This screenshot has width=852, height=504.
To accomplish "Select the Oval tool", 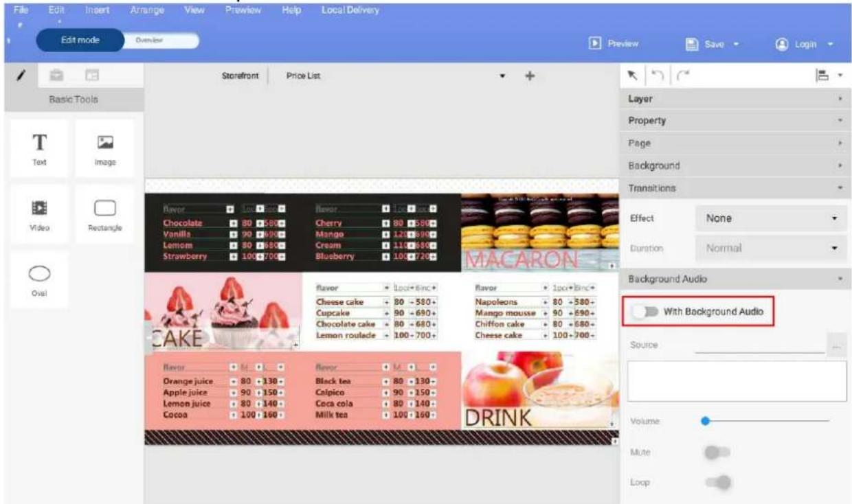I will click(40, 279).
